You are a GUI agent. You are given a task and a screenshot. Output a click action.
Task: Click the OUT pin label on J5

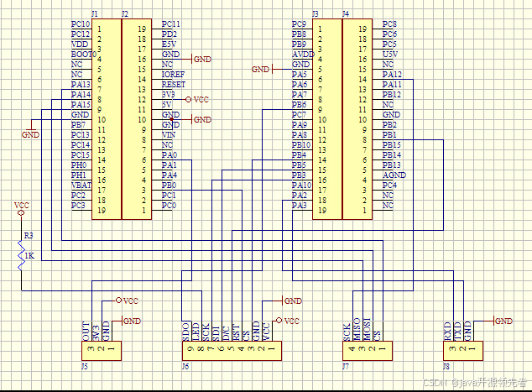coord(86,332)
